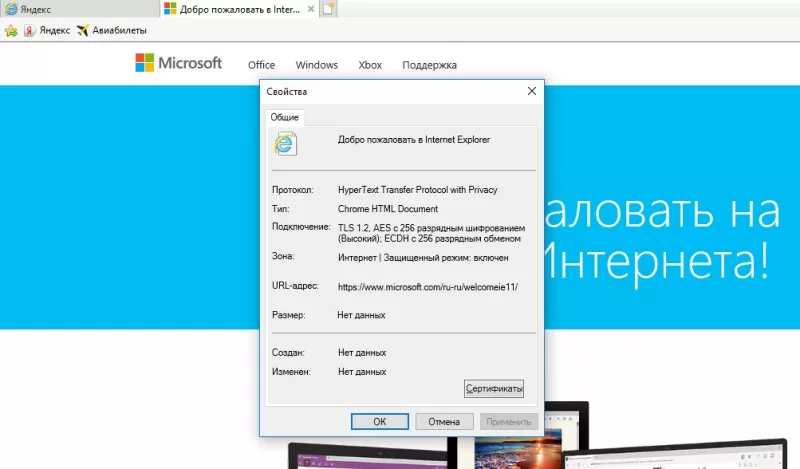
Task: Close the Свойства dialog with the X
Action: (x=532, y=91)
